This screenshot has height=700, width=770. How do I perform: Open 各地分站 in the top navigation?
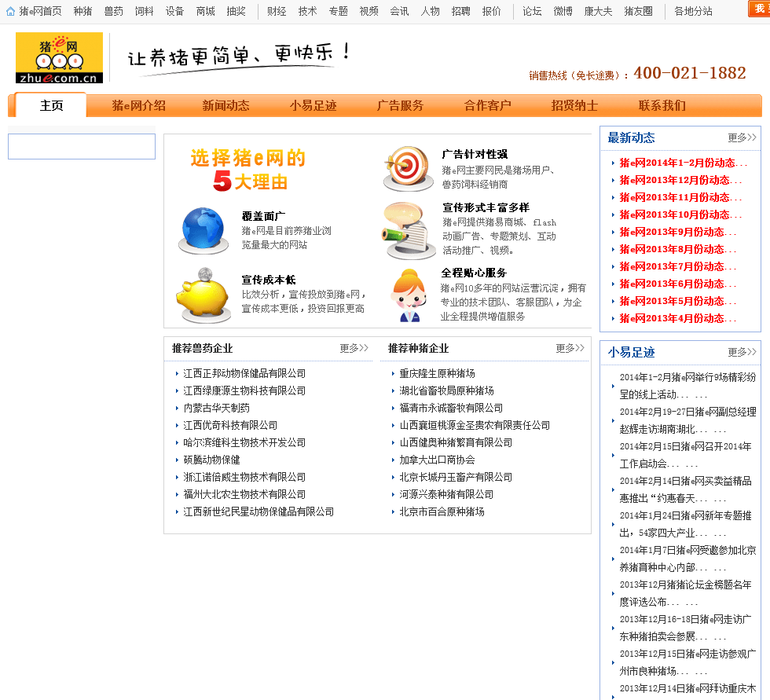click(693, 11)
